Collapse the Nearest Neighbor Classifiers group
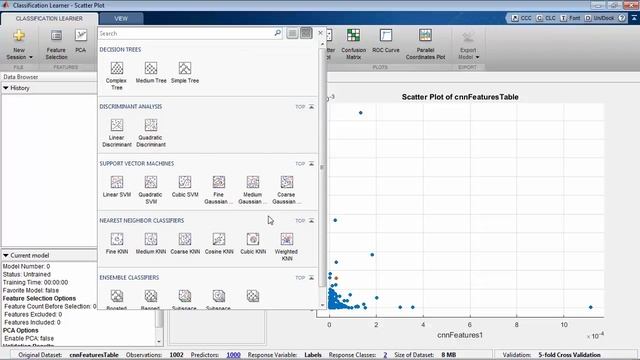Image resolution: width=640 pixels, height=360 pixels. (x=311, y=220)
